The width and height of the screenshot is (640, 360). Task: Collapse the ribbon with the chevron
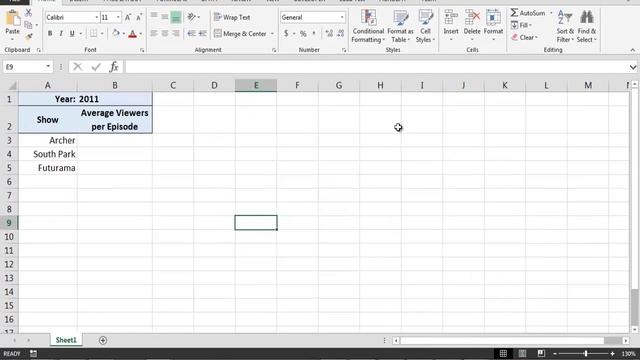pos(632,50)
